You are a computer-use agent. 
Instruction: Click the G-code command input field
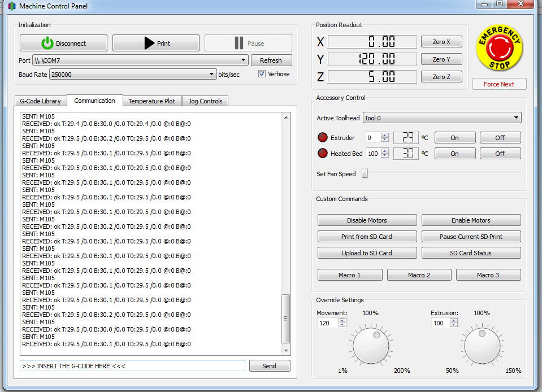click(x=133, y=366)
